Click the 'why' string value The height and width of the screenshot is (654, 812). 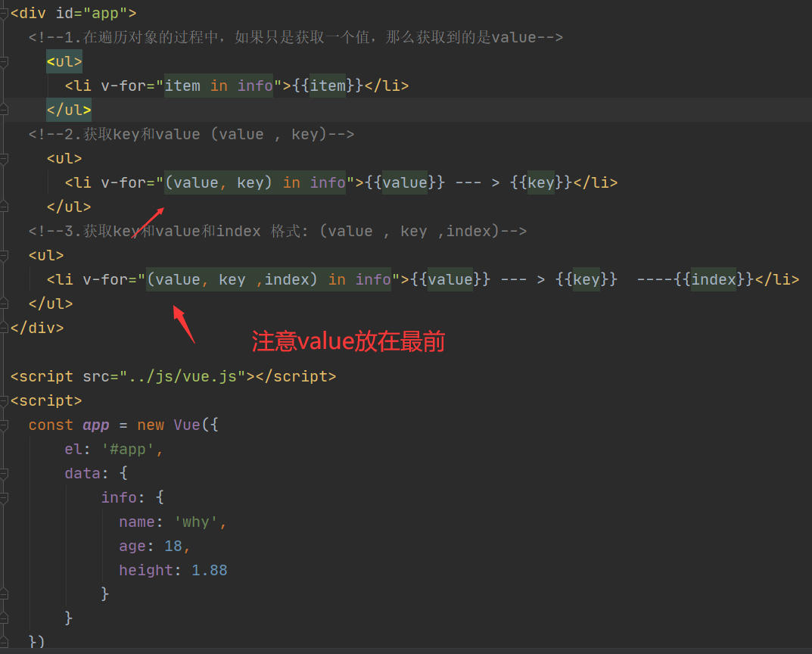(196, 522)
